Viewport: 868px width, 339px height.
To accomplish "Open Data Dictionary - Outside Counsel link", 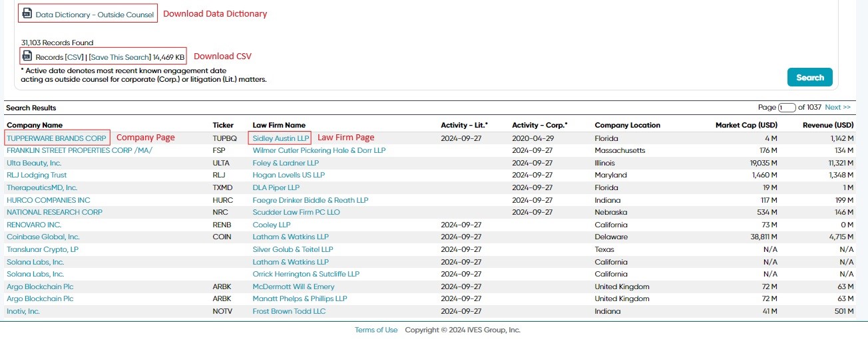I will click(x=95, y=14).
